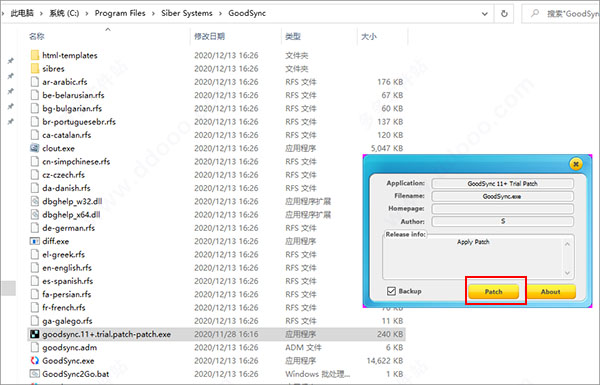Image resolution: width=600 pixels, height=385 pixels.
Task: Expand breadcrumb arrow after 系统 (C:)
Action: [87, 14]
